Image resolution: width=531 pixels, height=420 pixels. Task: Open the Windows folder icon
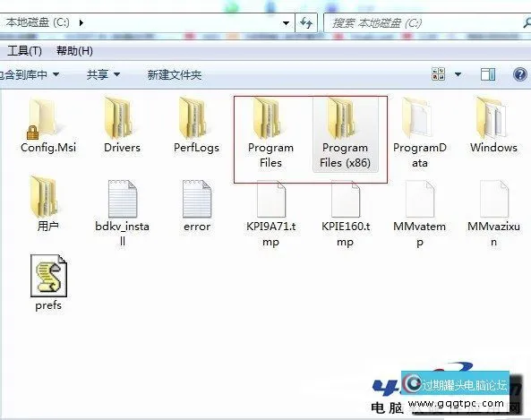click(491, 118)
